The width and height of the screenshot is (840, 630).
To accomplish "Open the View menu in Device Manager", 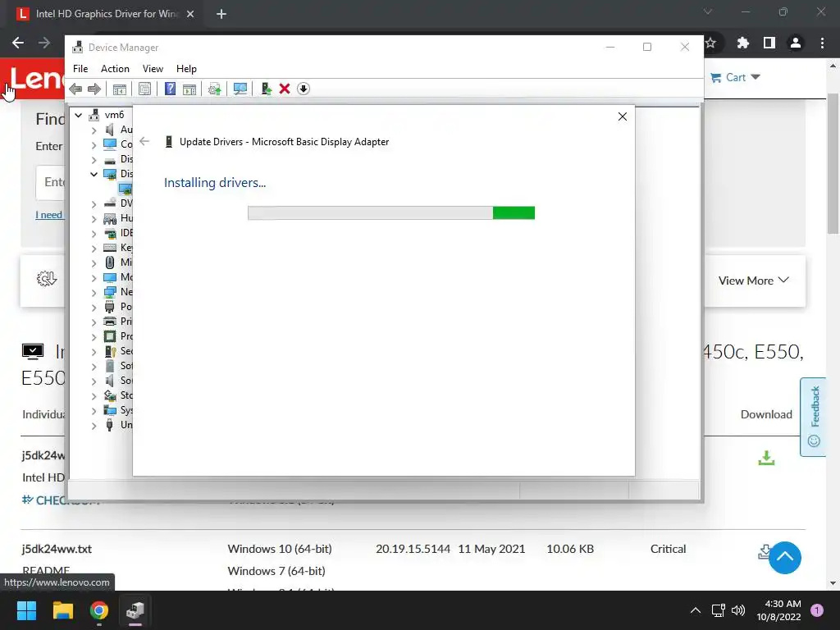I will [153, 69].
